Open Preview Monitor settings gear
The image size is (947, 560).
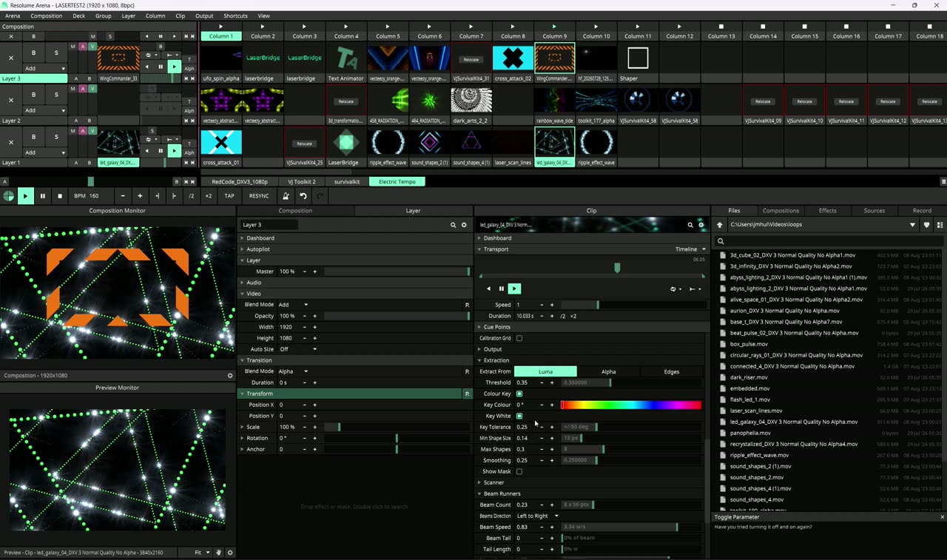tap(230, 553)
